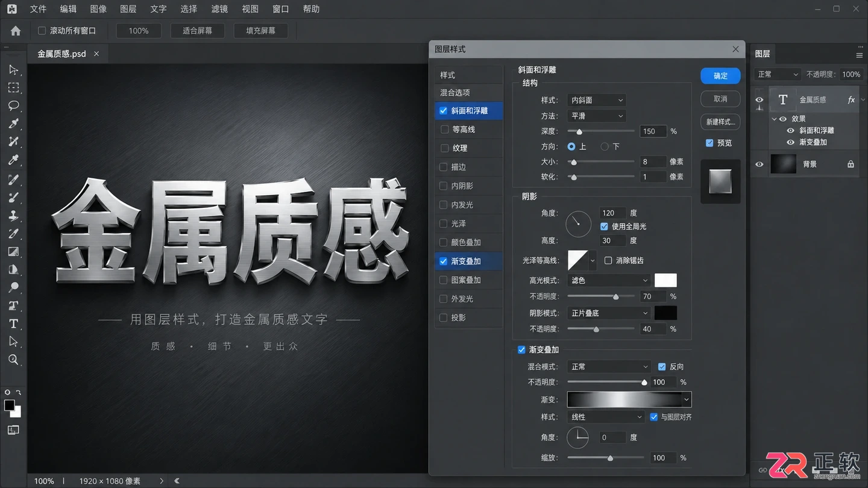Screen dimensions: 868x488
Task: Click the lock icon on 背景 layer
Action: pos(851,164)
